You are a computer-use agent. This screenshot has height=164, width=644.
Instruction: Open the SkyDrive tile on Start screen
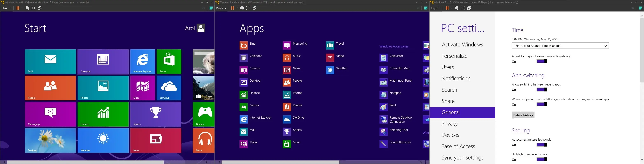pos(169,88)
